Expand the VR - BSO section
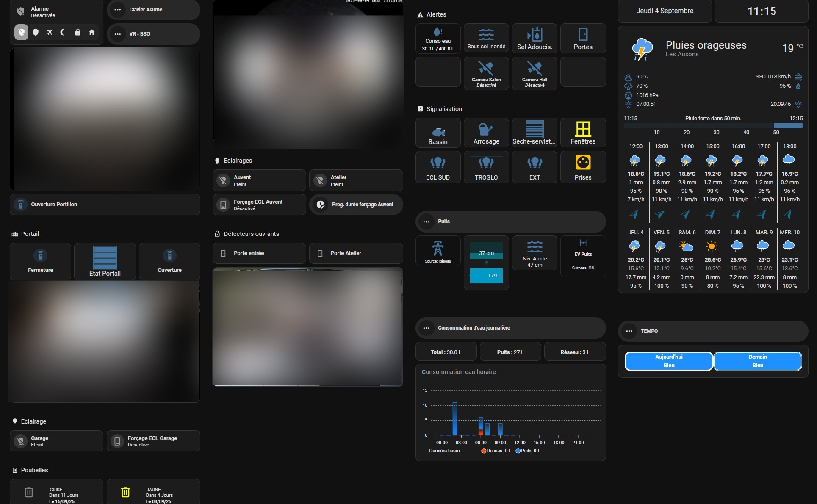This screenshot has height=504, width=817. pos(118,34)
